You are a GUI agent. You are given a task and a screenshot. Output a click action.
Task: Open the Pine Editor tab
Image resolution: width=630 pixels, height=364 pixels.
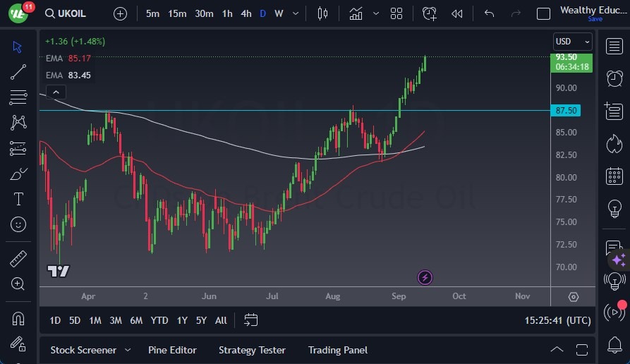pos(172,350)
